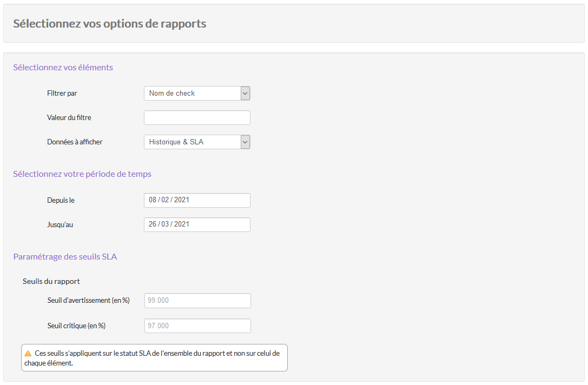Click the 'Paramétrage des seuils SLA' heading
This screenshot has width=588, height=385.
65,257
